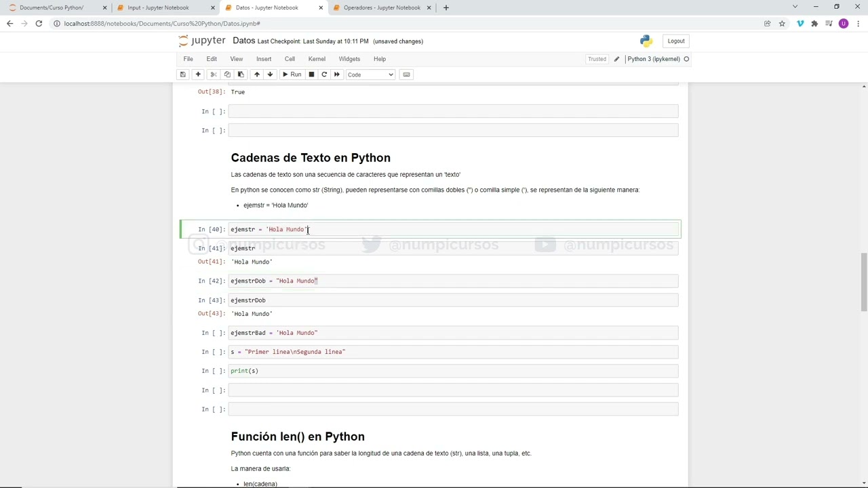
Task: Click the save and checkpoint icon
Action: point(182,75)
